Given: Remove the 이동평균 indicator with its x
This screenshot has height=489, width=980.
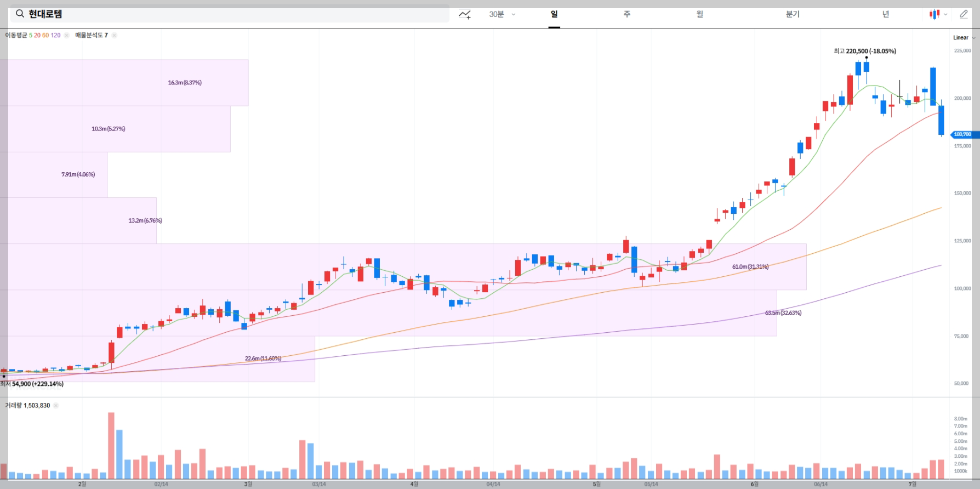Looking at the screenshot, I should coord(67,35).
